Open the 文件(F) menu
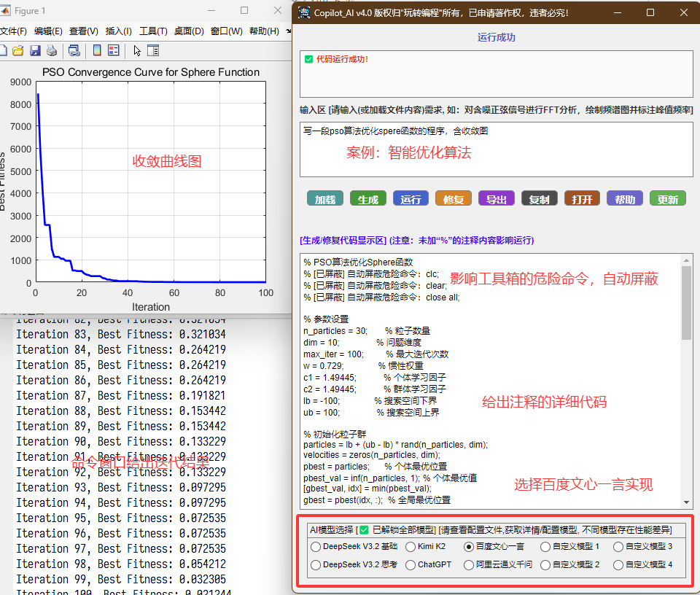The height and width of the screenshot is (595, 700). coord(12,31)
